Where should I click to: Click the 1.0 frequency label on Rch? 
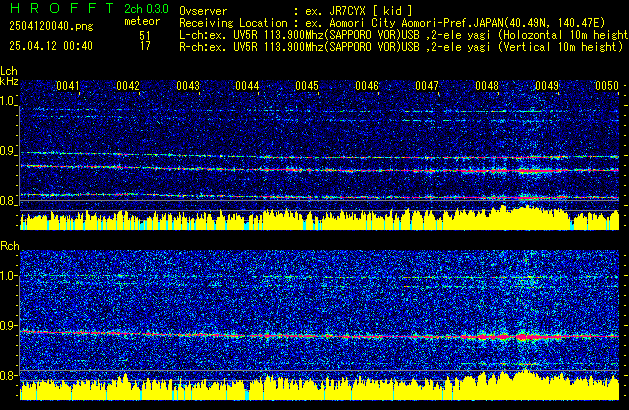coord(7,276)
